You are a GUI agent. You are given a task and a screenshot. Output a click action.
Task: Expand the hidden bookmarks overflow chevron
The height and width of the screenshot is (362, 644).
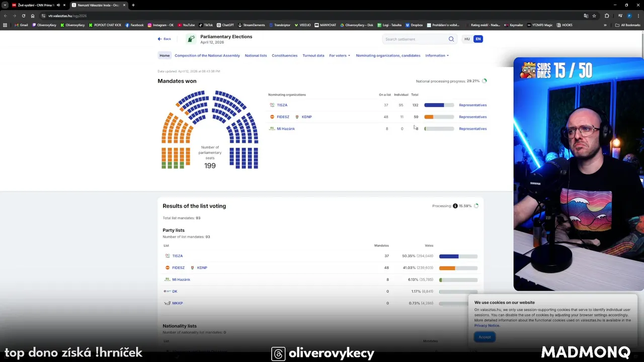coord(605,25)
